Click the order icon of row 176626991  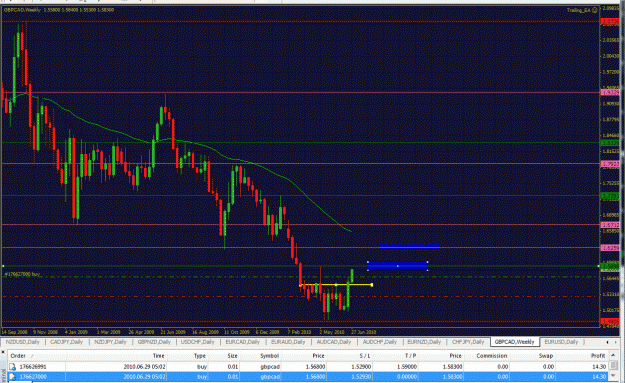[x=12, y=367]
